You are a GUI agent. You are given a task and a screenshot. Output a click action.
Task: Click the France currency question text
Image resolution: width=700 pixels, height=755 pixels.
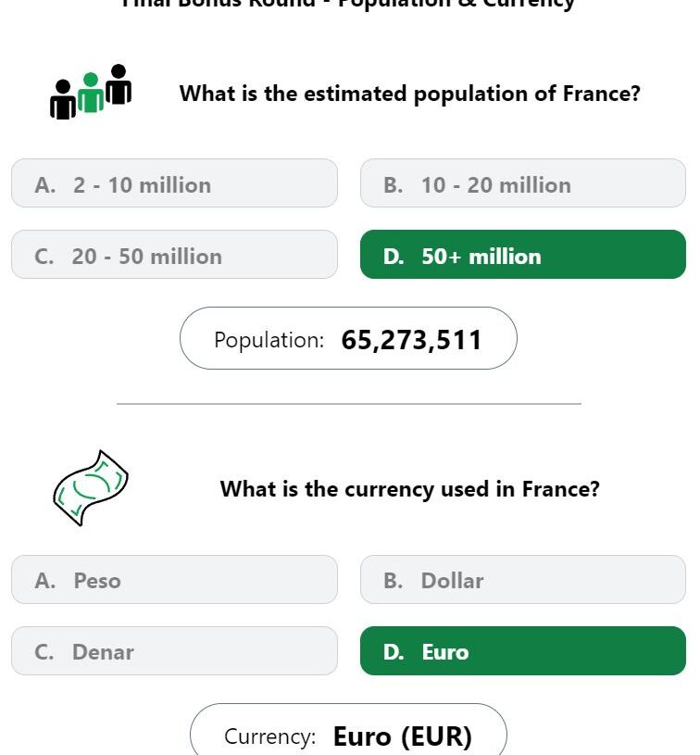tap(409, 489)
